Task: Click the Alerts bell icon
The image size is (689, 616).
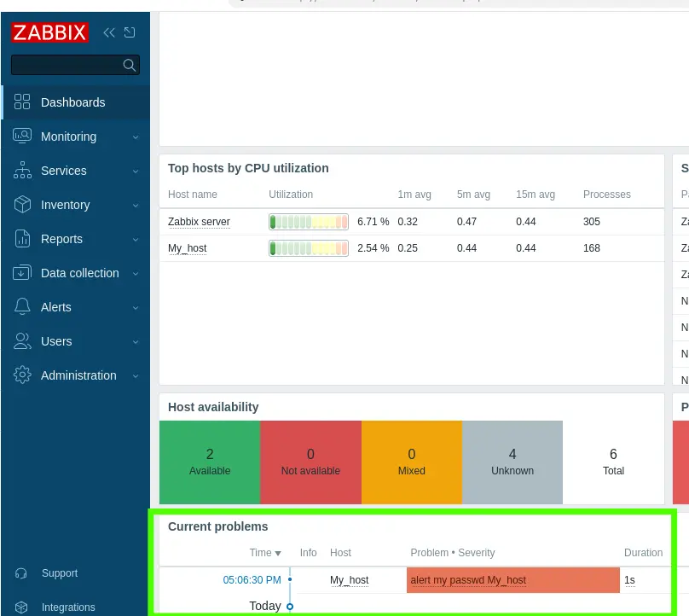Action: click(23, 307)
